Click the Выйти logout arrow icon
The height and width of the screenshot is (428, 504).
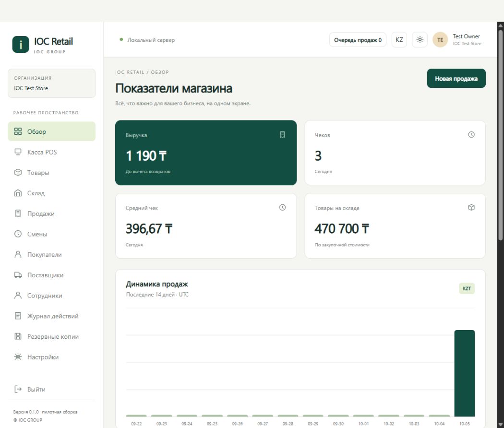click(x=18, y=389)
